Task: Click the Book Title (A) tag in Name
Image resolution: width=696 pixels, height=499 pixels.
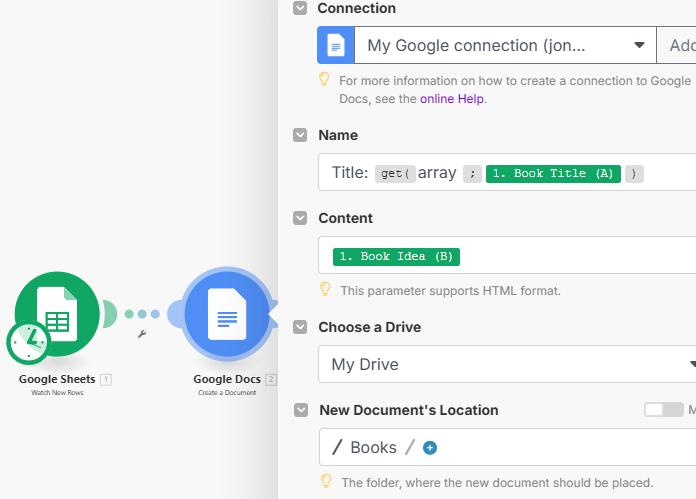Action: click(x=553, y=173)
